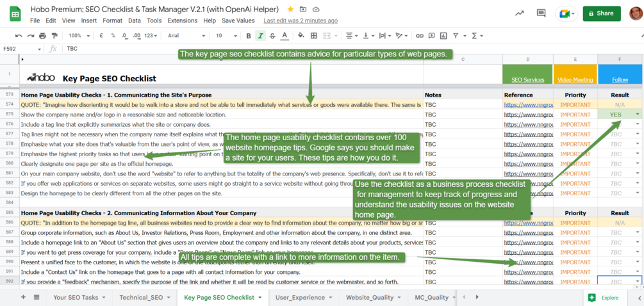Open the font size 10 dropdown

click(227, 36)
